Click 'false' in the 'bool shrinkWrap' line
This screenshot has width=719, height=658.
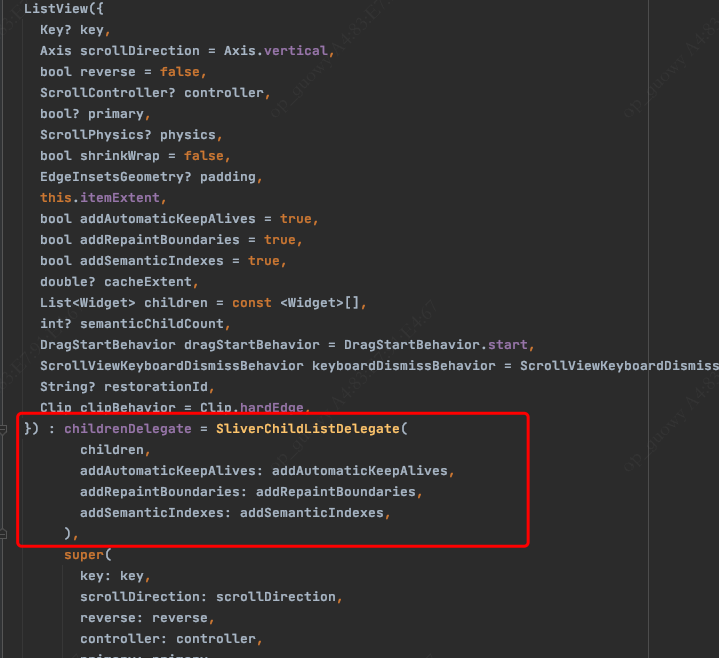tap(204, 156)
